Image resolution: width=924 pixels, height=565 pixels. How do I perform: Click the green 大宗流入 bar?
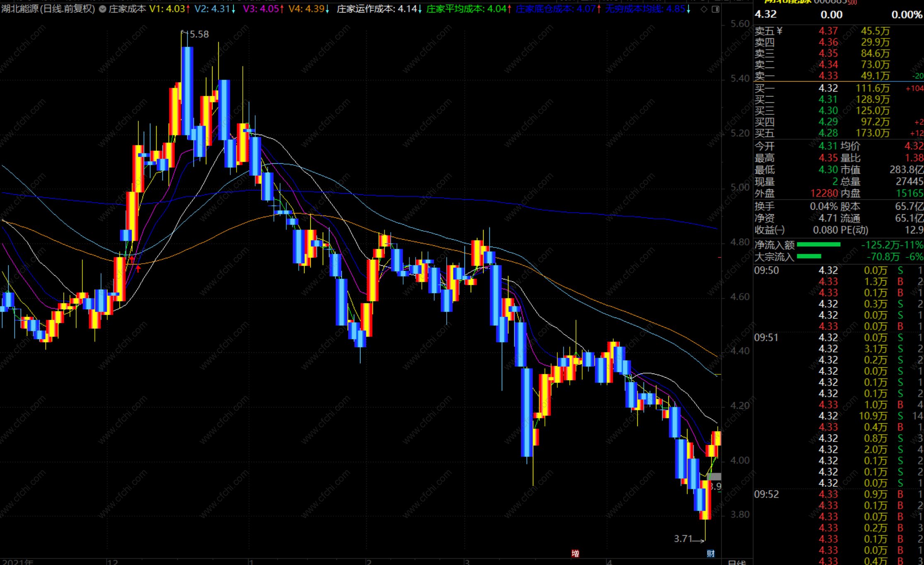pyautogui.click(x=809, y=257)
